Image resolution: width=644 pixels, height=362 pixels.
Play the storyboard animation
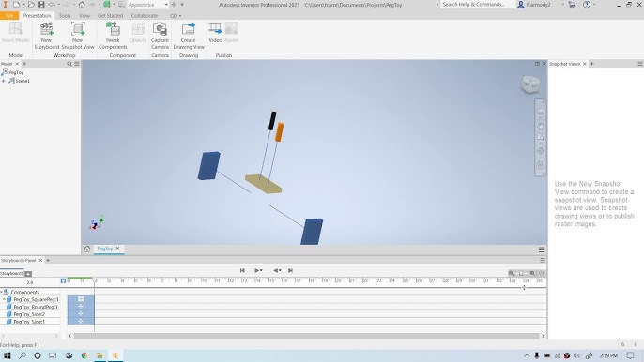coord(256,270)
